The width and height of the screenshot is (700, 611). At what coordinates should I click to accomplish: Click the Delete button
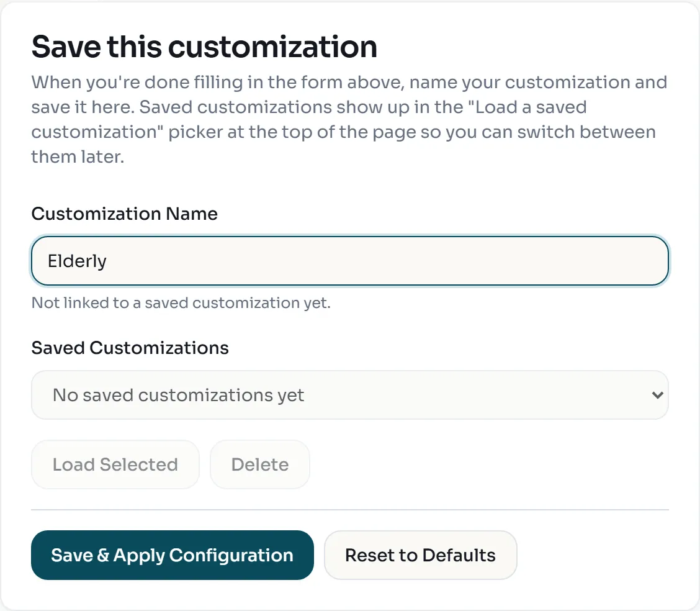(260, 464)
